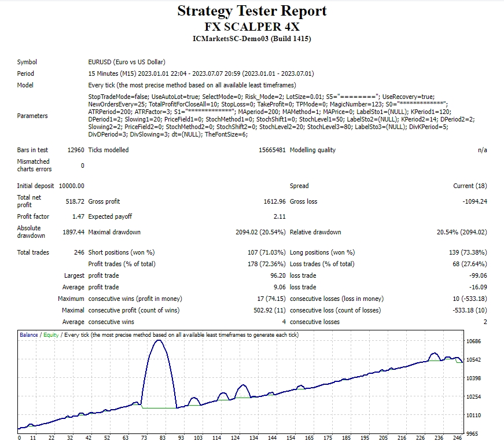Click the 'Balance' legend label in chart
The height and width of the screenshot is (445, 504).
tap(28, 334)
